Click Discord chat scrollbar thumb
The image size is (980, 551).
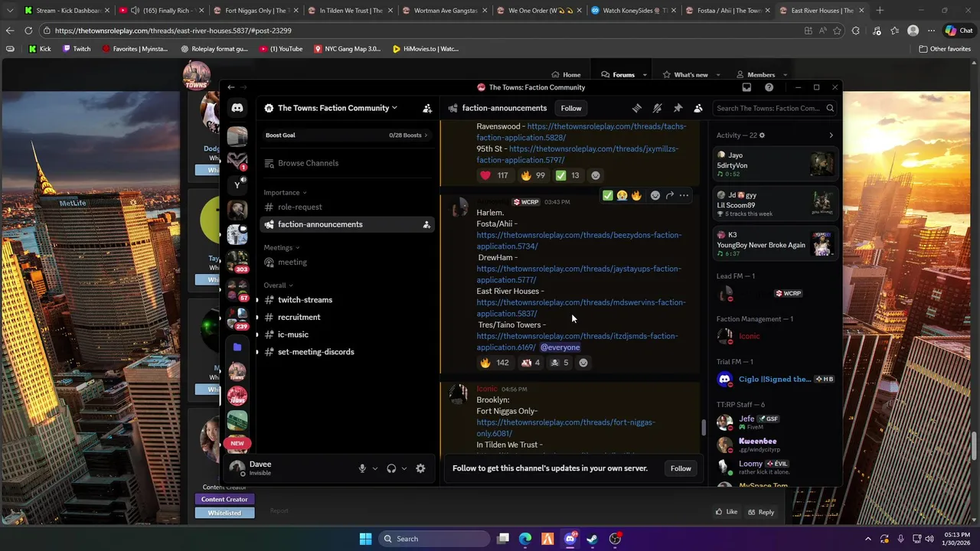(x=704, y=427)
